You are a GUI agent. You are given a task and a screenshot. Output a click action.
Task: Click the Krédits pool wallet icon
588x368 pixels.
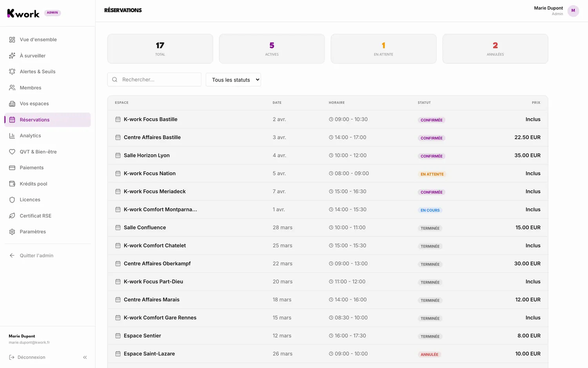pos(12,184)
